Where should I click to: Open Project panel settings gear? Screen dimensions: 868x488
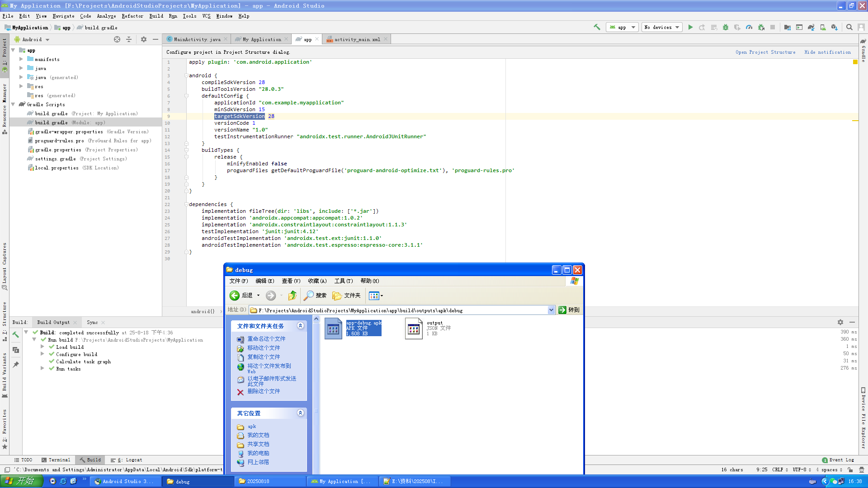point(144,39)
